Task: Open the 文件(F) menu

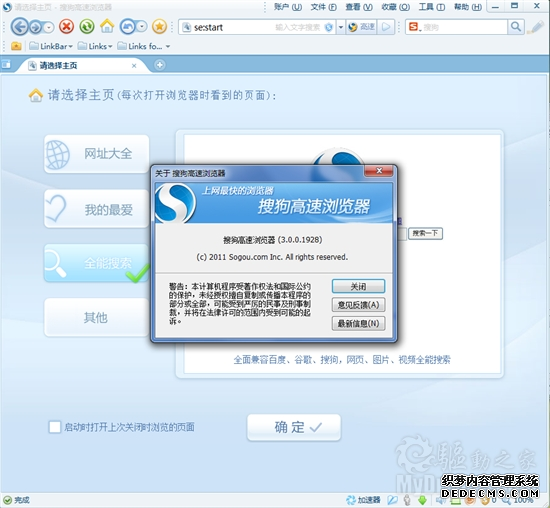Action: click(x=323, y=7)
